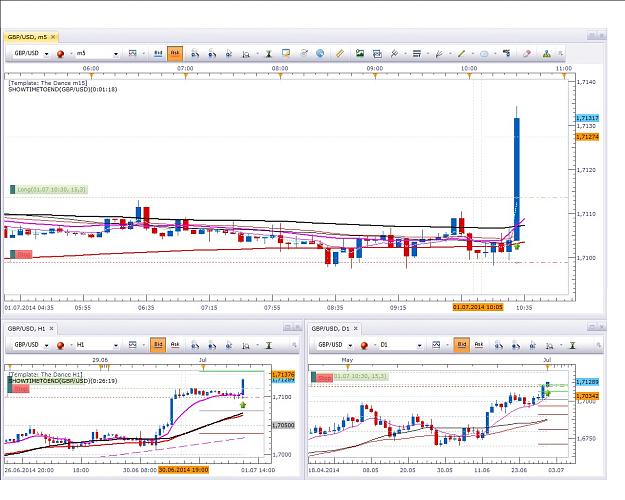Click the chart type icon in H1 toolbar
625x500 pixels.
point(133,345)
